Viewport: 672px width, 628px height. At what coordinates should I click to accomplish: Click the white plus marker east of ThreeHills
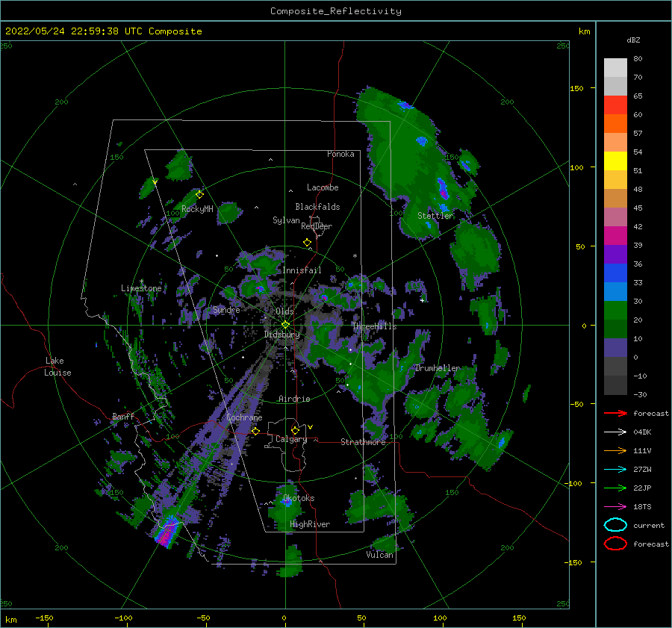pos(422,300)
